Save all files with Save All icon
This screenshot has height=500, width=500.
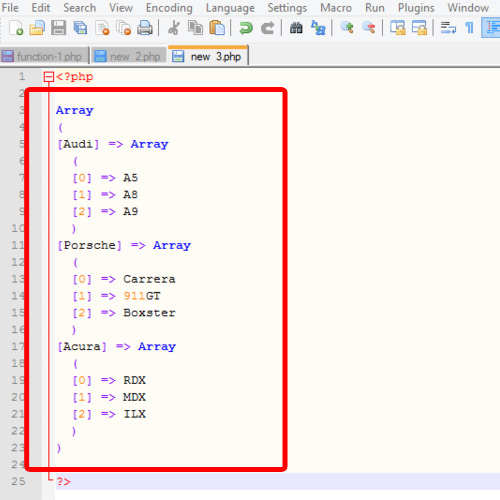coord(80,28)
